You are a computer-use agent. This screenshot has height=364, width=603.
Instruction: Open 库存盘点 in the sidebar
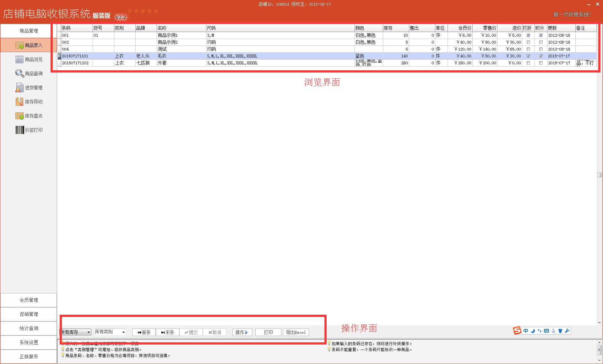[29, 116]
